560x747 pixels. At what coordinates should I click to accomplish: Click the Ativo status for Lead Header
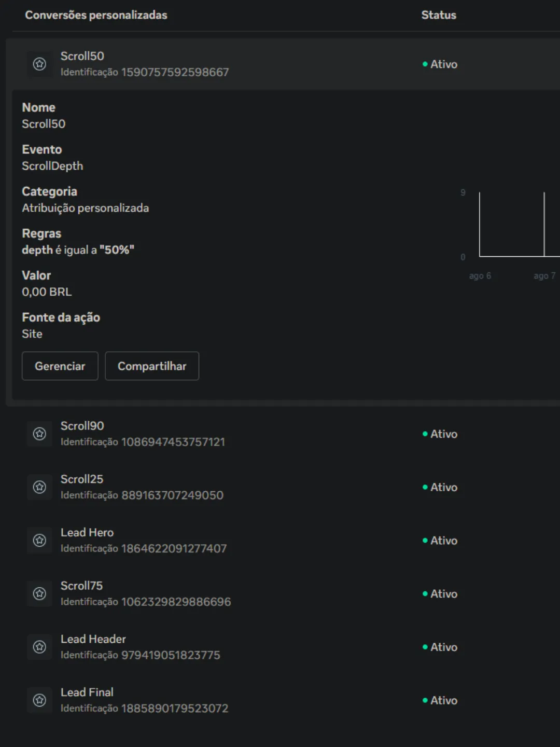[x=440, y=647]
